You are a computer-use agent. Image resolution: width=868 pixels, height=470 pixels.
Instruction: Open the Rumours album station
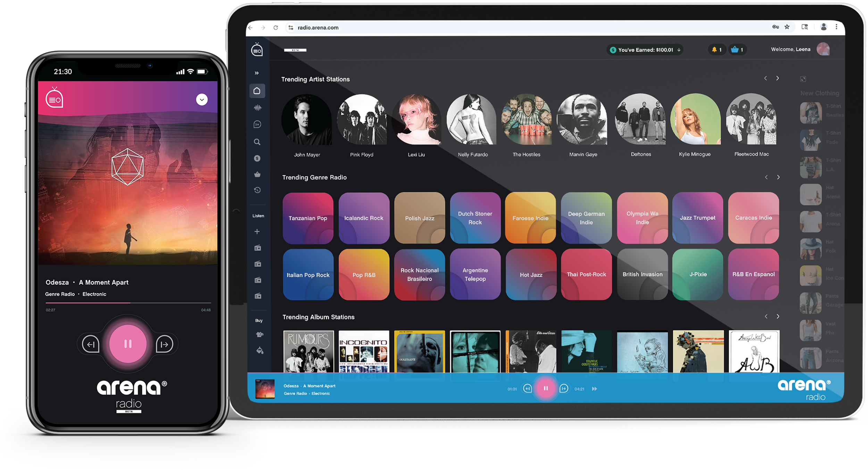click(x=308, y=351)
